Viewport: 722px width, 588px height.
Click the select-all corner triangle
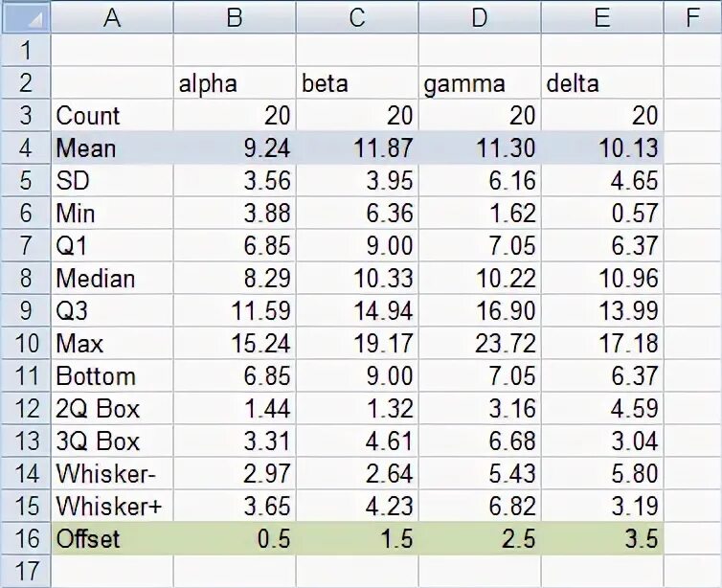(x=25, y=17)
